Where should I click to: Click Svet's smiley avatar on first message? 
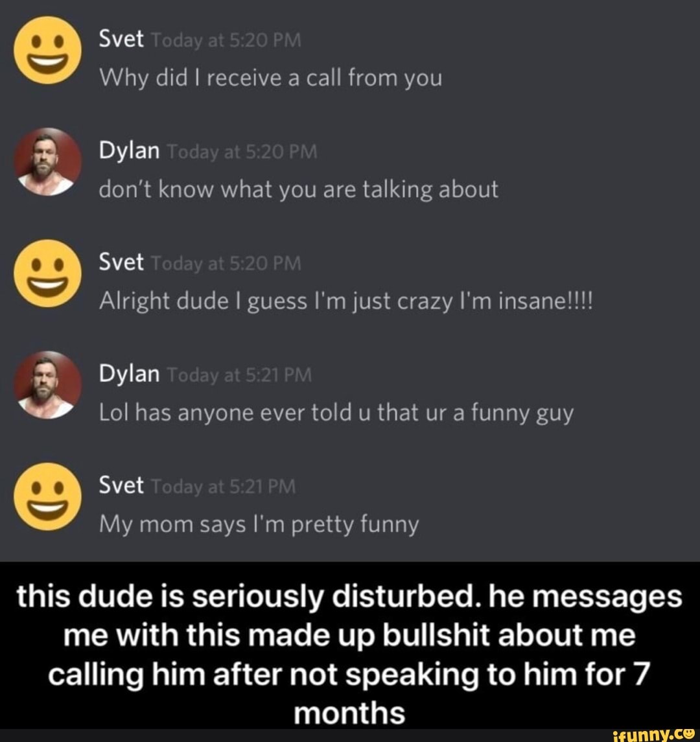[47, 51]
